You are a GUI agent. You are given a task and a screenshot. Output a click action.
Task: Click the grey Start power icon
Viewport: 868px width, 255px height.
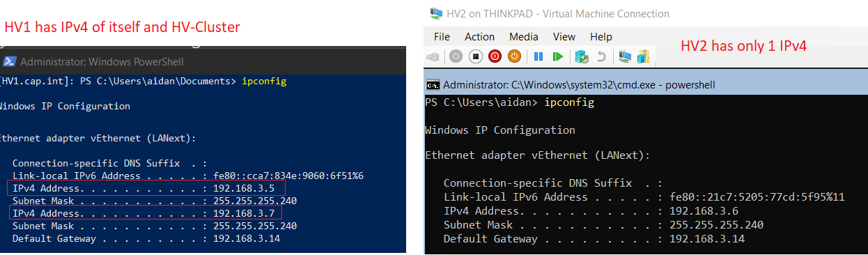tap(456, 56)
